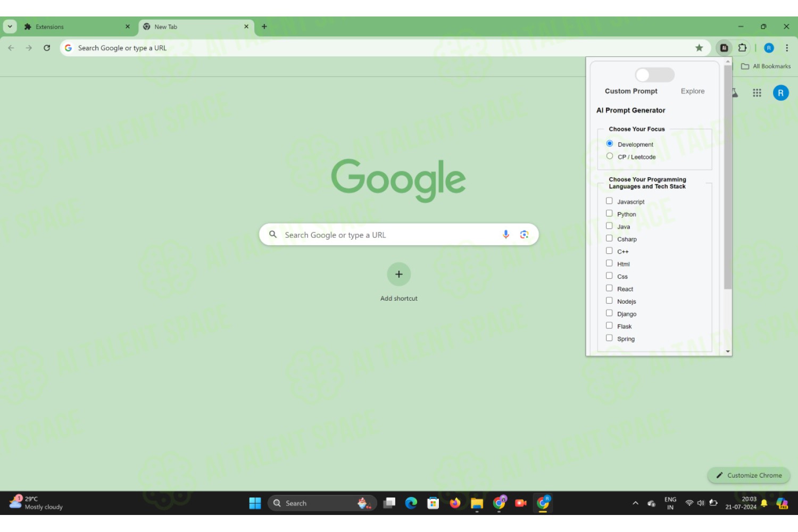Select the CP / Leetcode radio button
This screenshot has width=798, height=532.
coord(610,156)
